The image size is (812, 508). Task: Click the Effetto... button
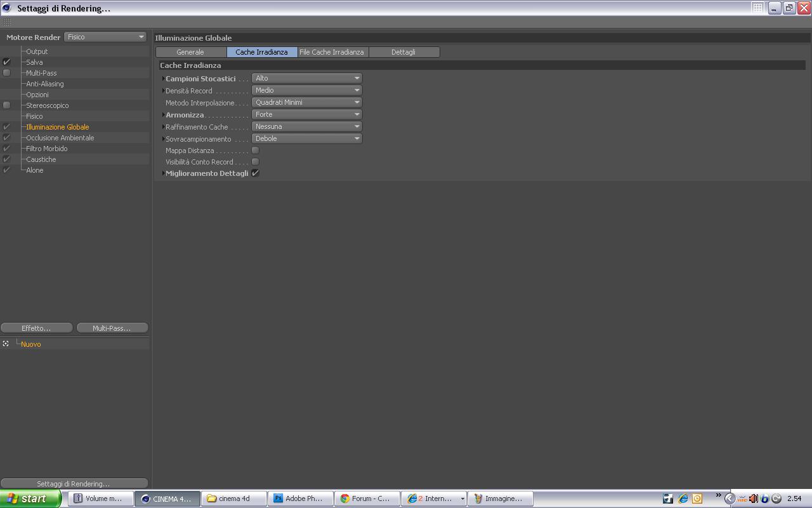click(36, 328)
